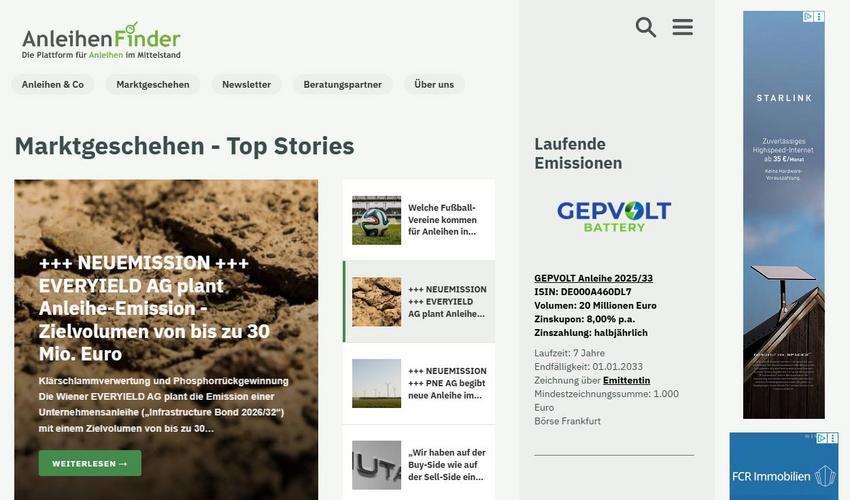
Task: Open the search magnifier icon
Action: 646,27
